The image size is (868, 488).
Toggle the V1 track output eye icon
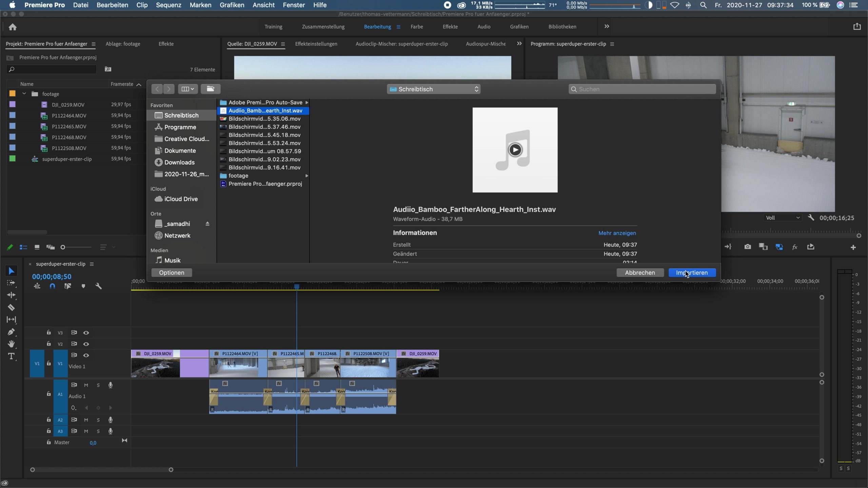coord(86,355)
